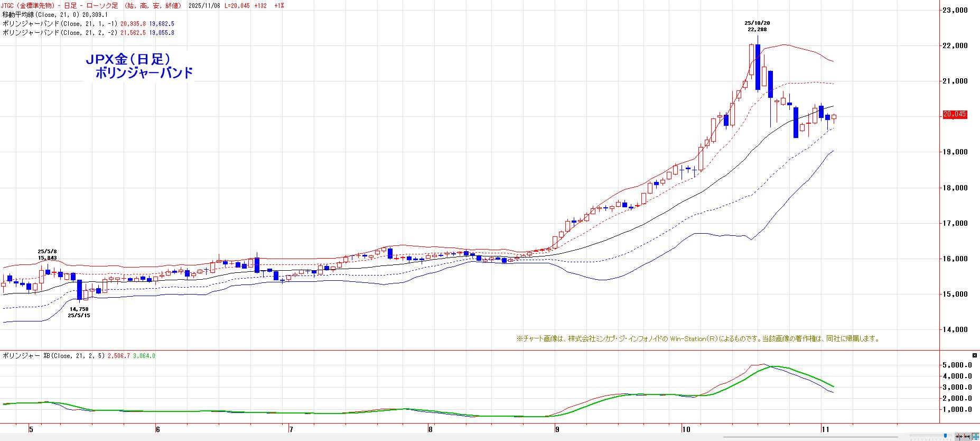Click the month 9 label on time axis
The image size is (980, 441).
(x=557, y=429)
